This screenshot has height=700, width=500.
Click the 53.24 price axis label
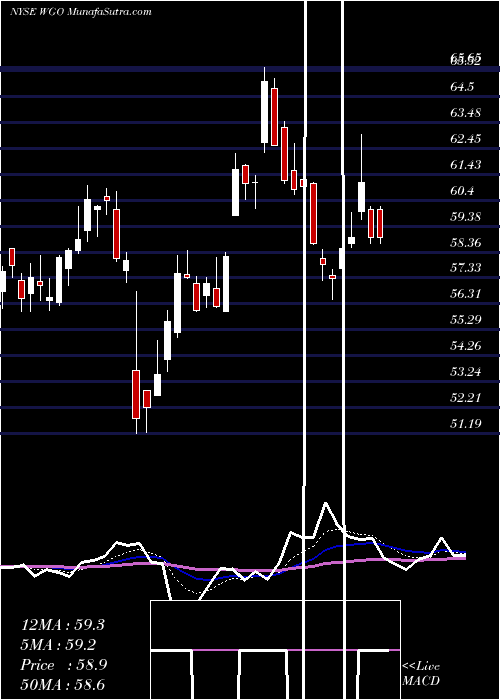pos(466,371)
